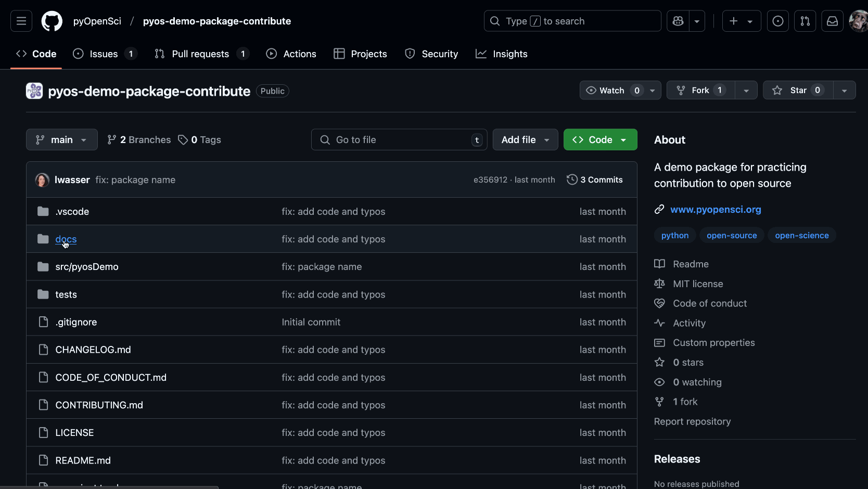Open the www.pyopensci.org website link

(716, 209)
